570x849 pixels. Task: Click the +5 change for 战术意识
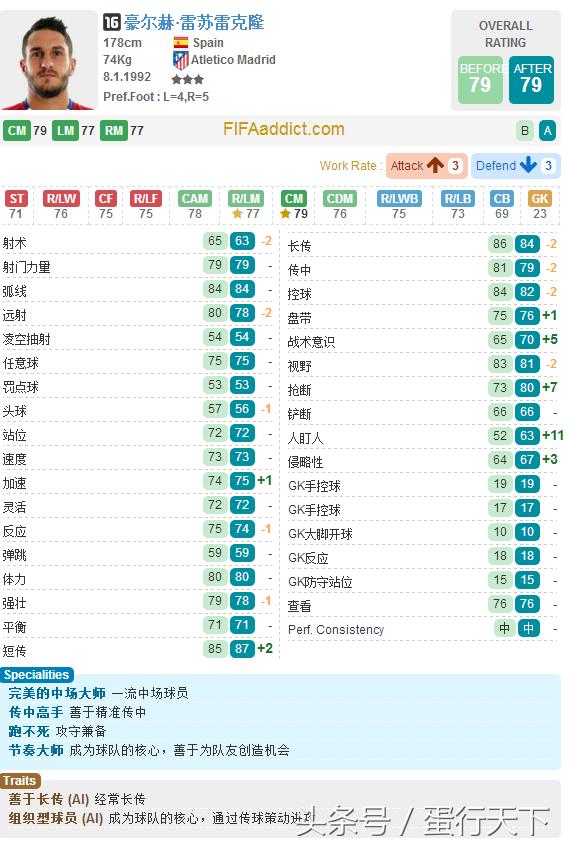(549, 339)
